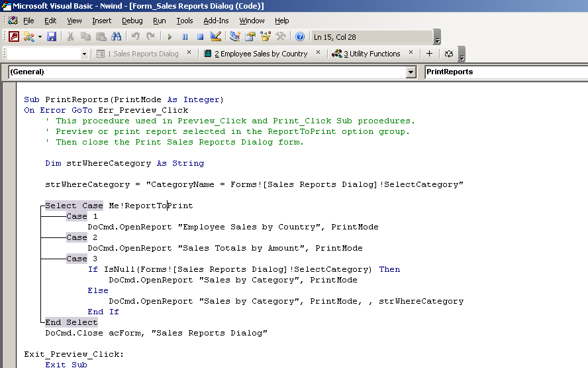Open the Object Browser icon
588x368 pixels.
(x=266, y=36)
